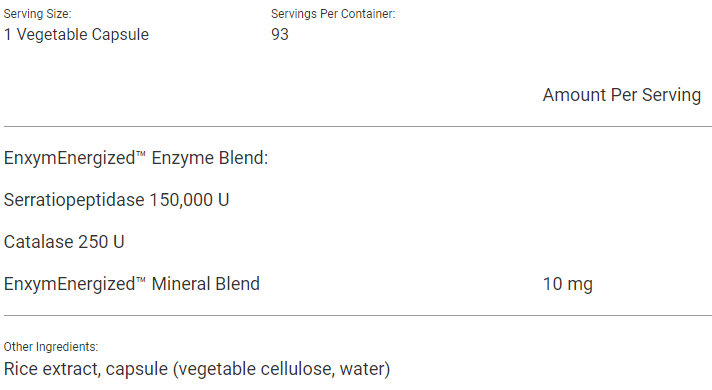The width and height of the screenshot is (712, 390).
Task: Click the vegetable cellulose, water parenthetical
Action: 281,369
